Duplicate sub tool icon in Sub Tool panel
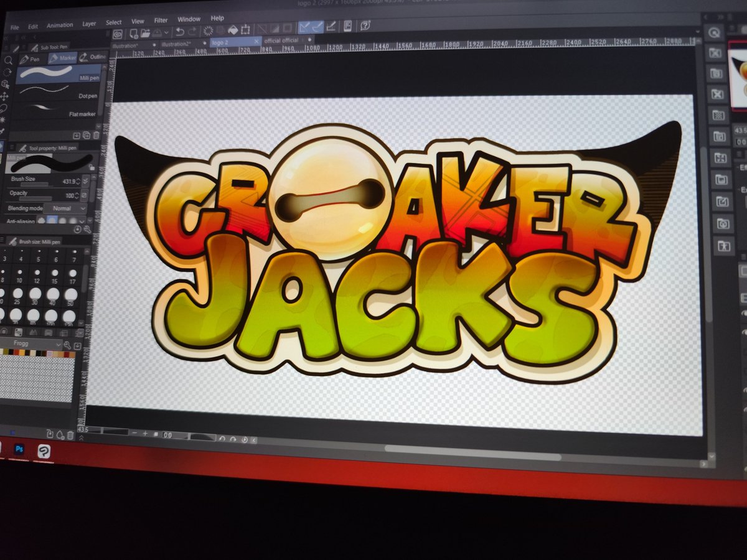Screen dimensions: 747x560 [x=86, y=135]
